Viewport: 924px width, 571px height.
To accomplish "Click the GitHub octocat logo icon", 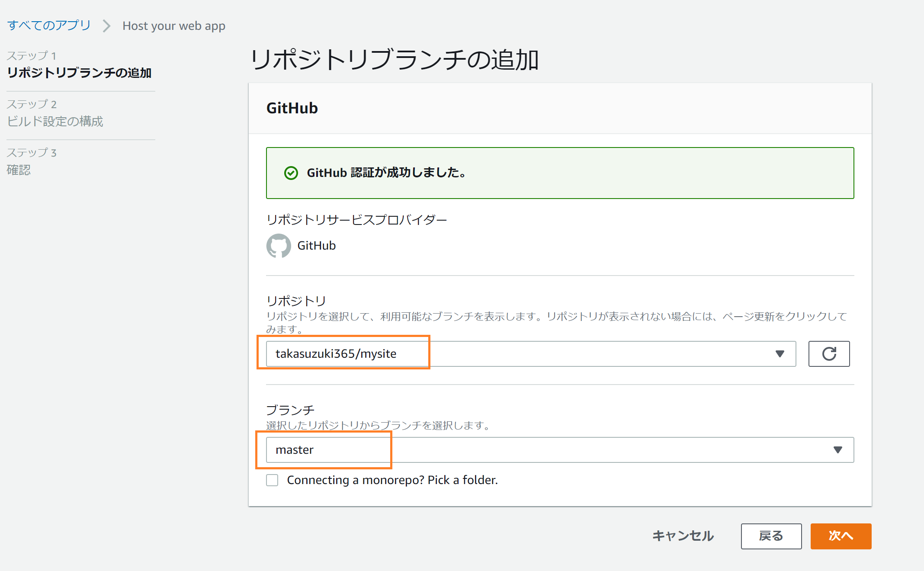I will point(279,246).
